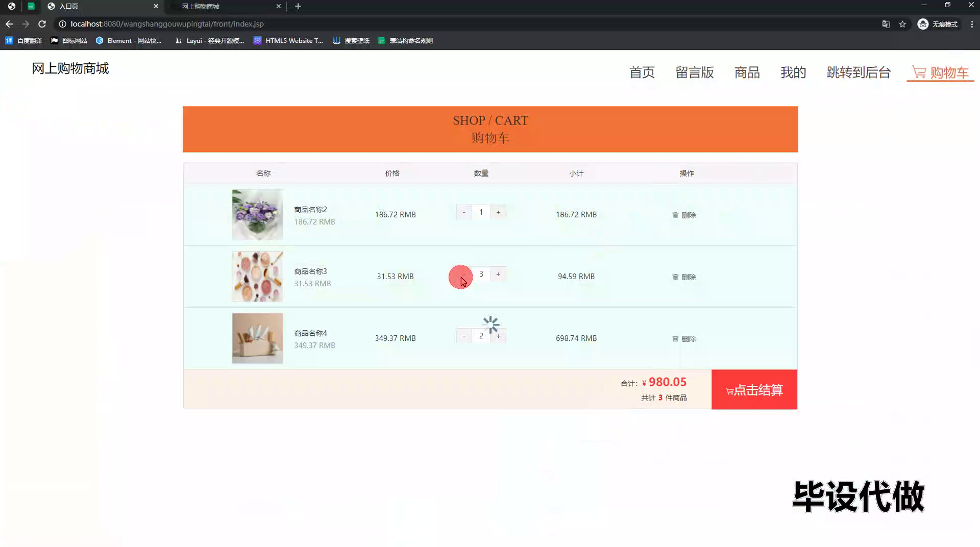Click the 698.74 RMB subtotal
Viewport: 980px width, 547px height.
pyautogui.click(x=576, y=338)
